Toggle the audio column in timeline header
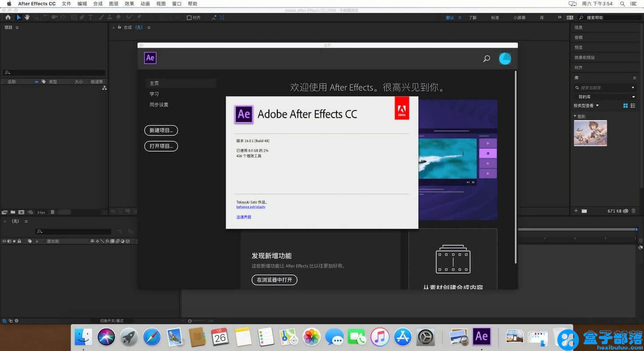 [9, 241]
